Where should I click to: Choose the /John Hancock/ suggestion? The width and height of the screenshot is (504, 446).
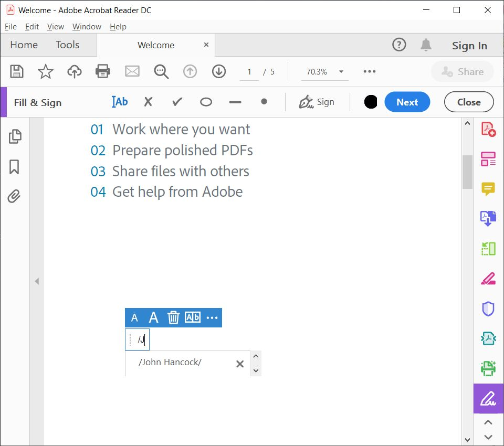(170, 362)
